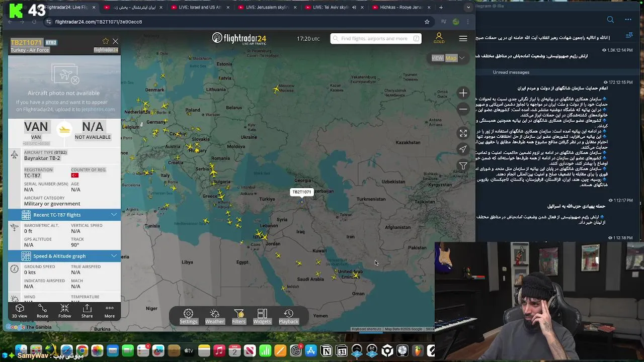Follow the selected aircraft
Screen dimensions: 644x362
point(64,311)
